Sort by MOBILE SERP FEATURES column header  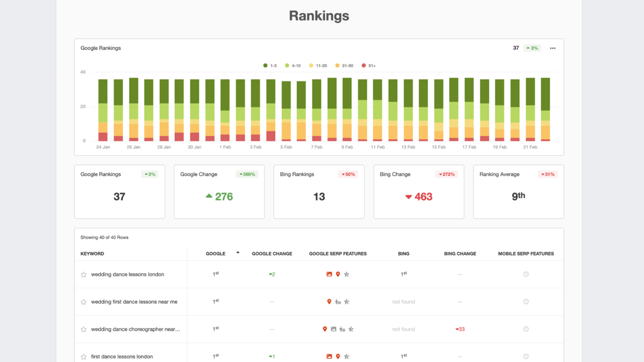[x=526, y=254]
